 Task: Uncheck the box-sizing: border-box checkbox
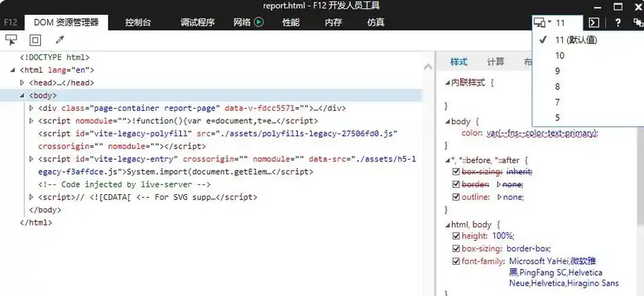coord(456,248)
